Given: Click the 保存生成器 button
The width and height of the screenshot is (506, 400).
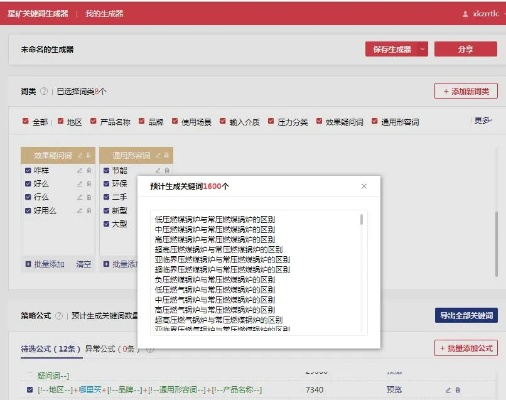Looking at the screenshot, I should click(392, 49).
